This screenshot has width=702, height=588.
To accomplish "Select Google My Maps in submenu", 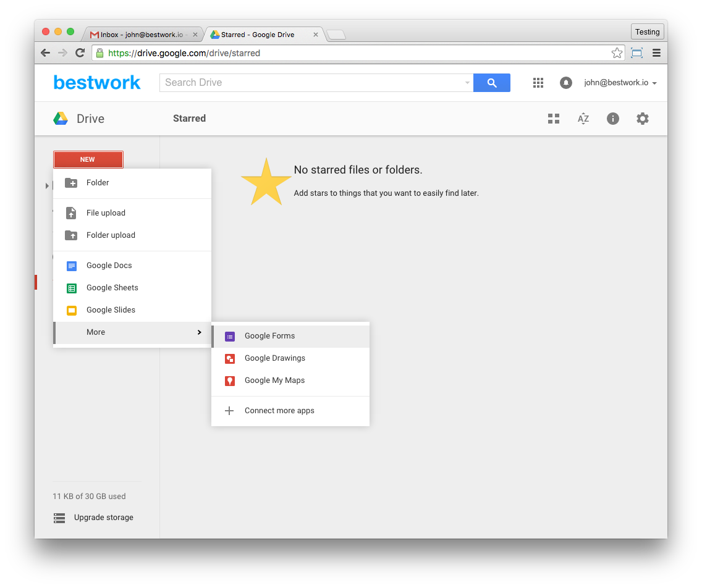I will 290,381.
